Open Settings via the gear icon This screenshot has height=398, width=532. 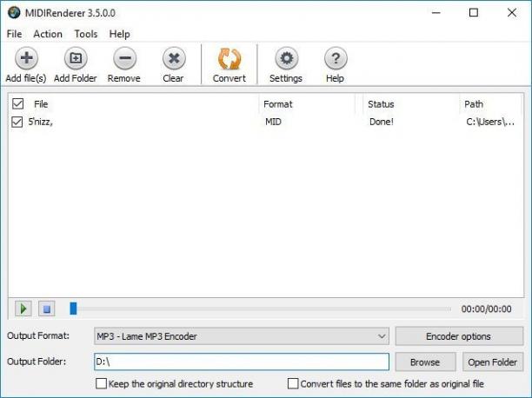286,58
